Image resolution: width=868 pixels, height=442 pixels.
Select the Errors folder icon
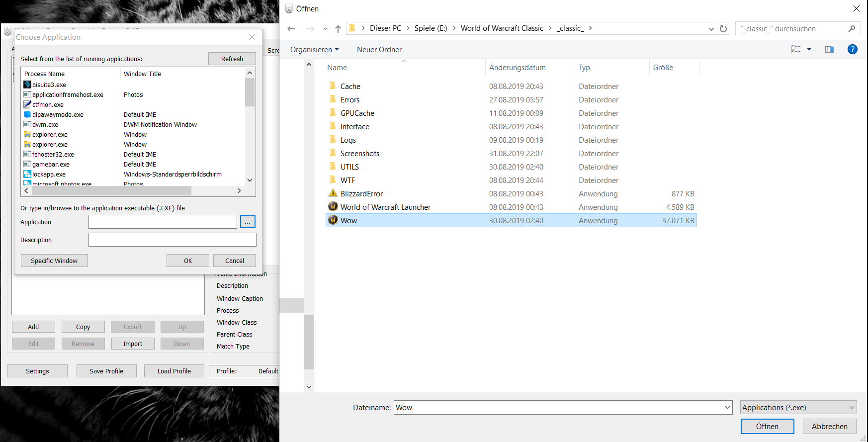pos(333,99)
